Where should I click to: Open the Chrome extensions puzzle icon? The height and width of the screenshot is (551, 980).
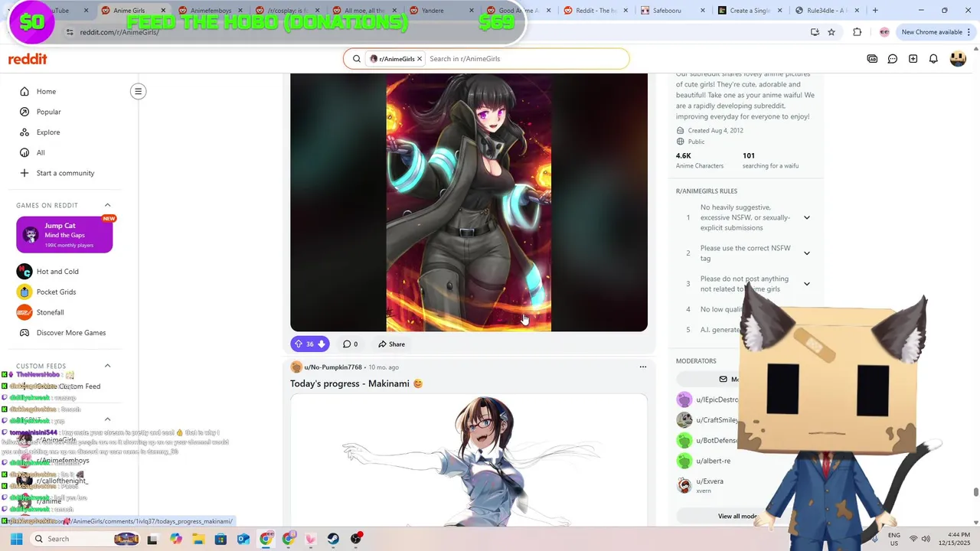[x=857, y=32]
